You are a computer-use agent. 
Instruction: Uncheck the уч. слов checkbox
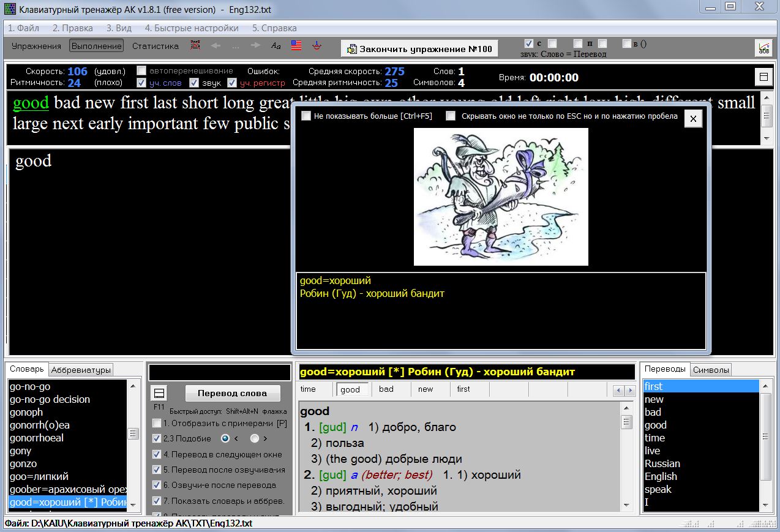(141, 83)
